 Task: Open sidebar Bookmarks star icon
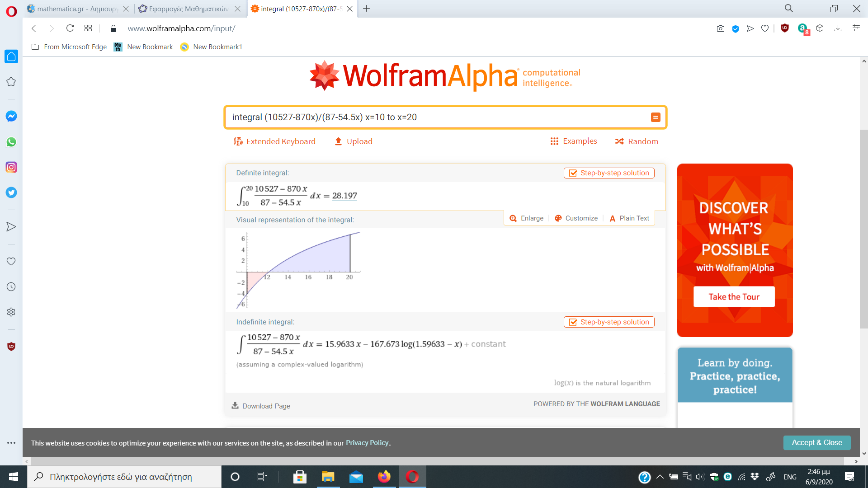11,82
